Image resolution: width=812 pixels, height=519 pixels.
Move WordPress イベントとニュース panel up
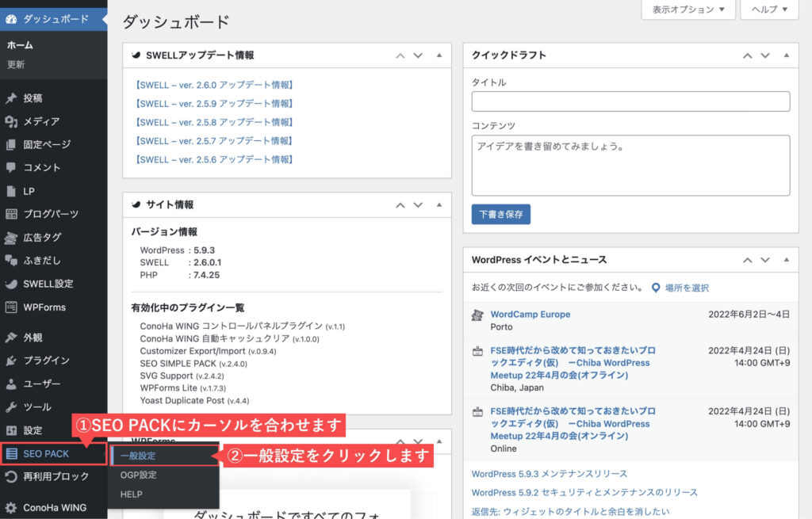pyautogui.click(x=747, y=260)
